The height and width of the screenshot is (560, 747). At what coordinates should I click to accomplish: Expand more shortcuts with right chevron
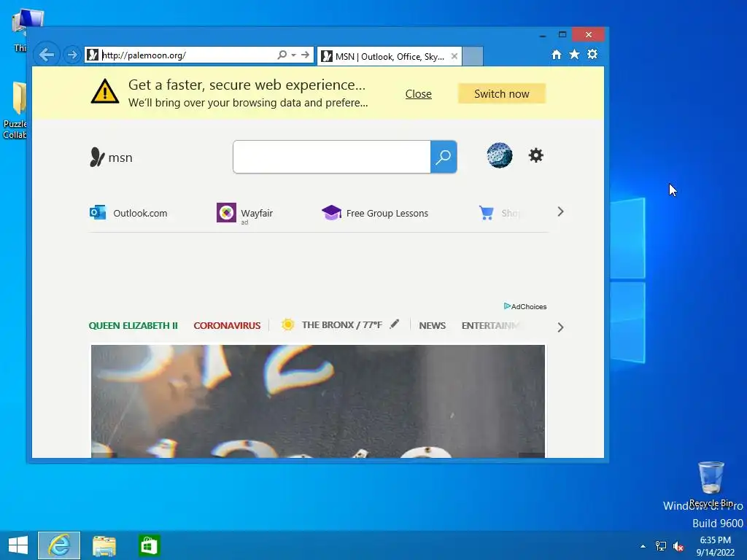pyautogui.click(x=560, y=211)
